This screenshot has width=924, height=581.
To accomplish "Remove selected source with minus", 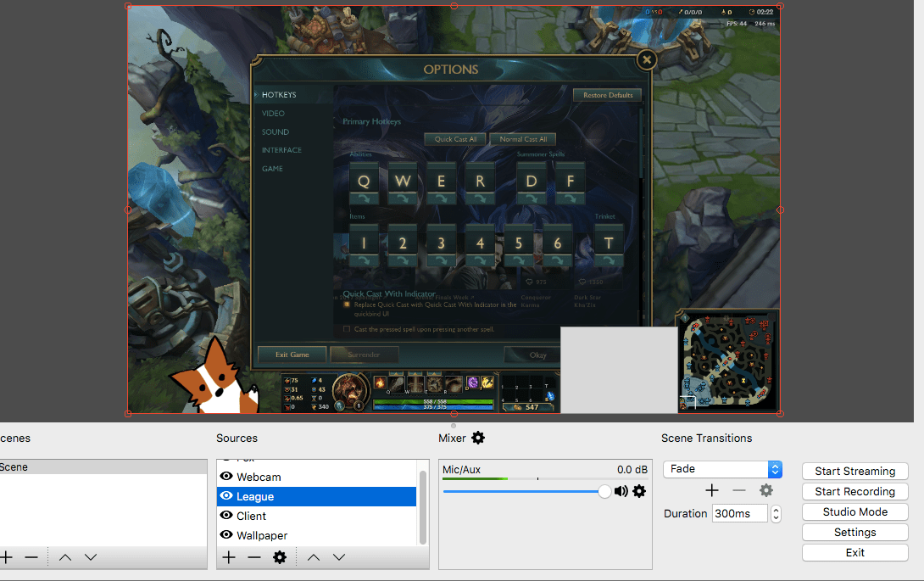I will coord(254,556).
